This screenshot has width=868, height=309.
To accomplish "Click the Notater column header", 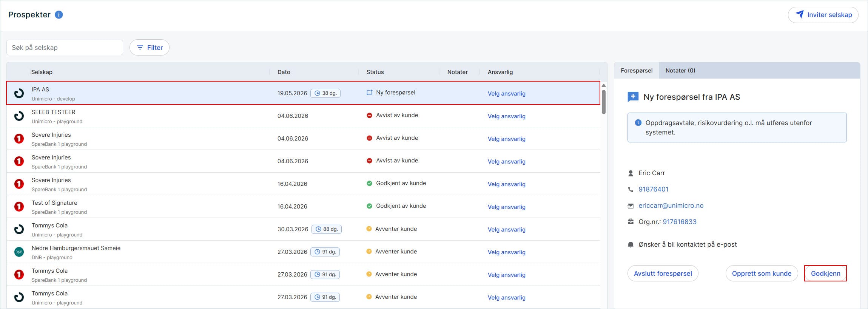I will click(x=457, y=72).
